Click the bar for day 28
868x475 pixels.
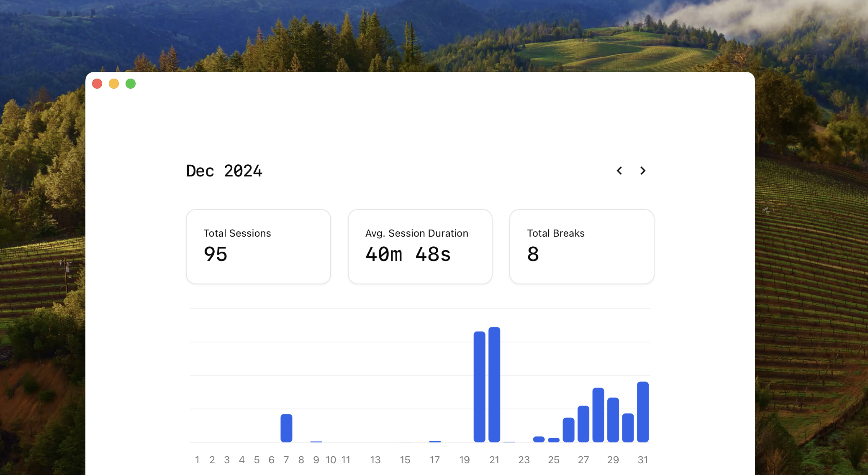pos(598,414)
